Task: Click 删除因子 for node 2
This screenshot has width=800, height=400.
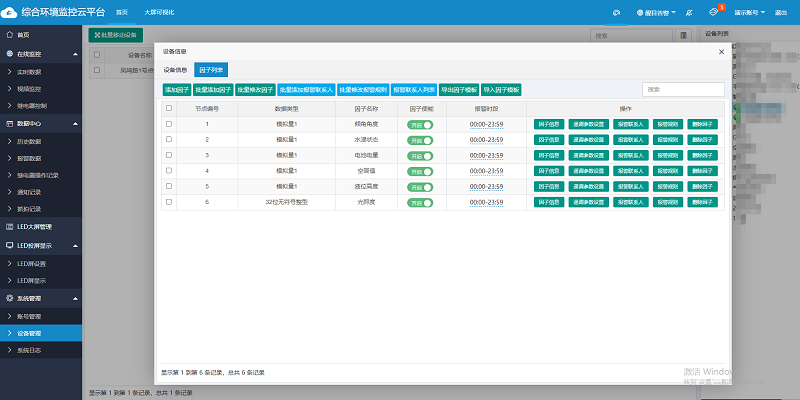Action: (x=702, y=140)
